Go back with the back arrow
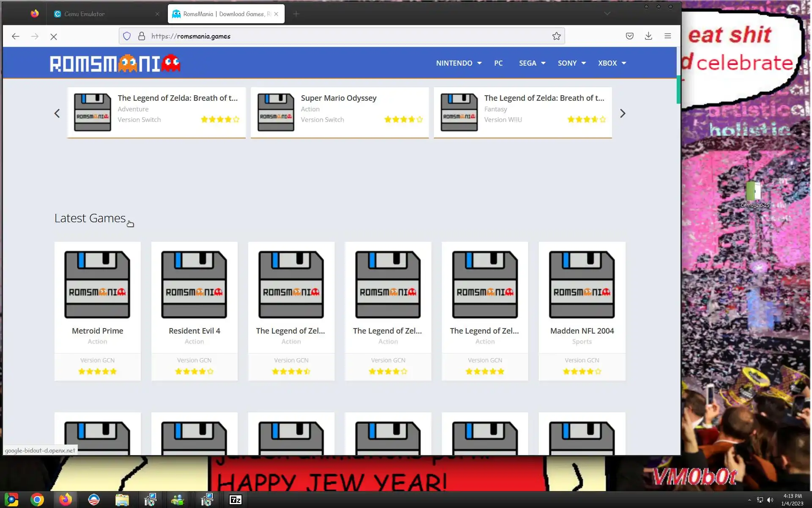Screen dimensions: 812x508 16,36
